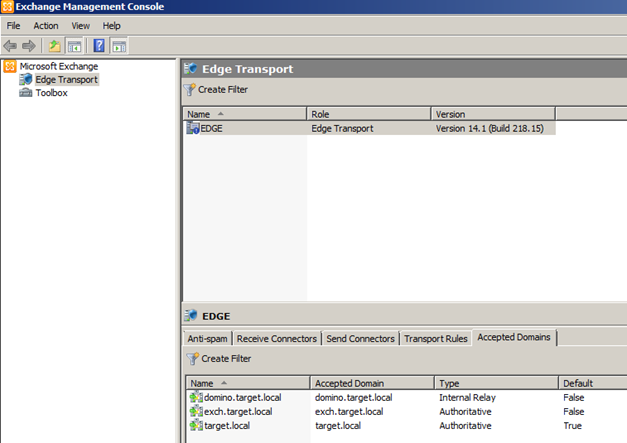
Task: Switch to the Receive Connectors tab
Action: click(277, 339)
